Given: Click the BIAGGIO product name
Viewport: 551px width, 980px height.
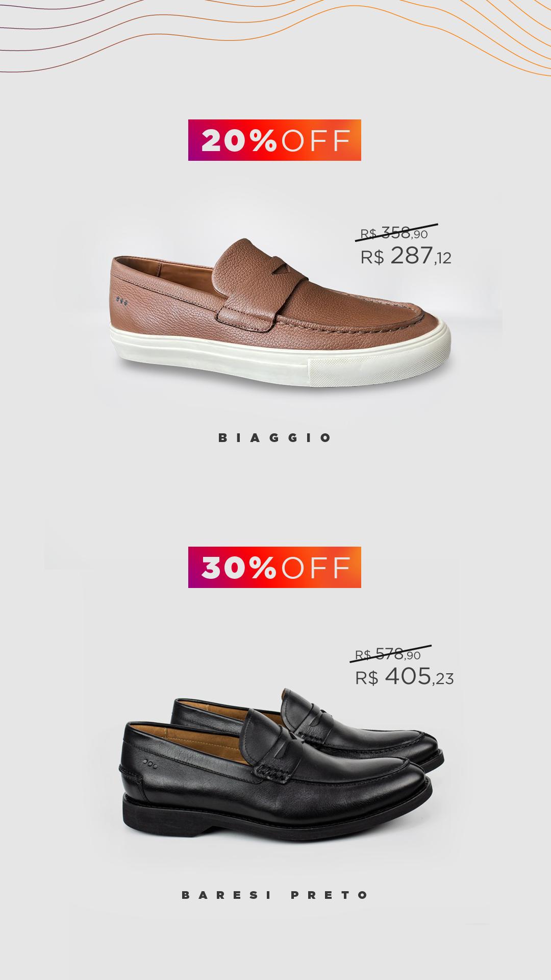Looking at the screenshot, I should click(275, 437).
